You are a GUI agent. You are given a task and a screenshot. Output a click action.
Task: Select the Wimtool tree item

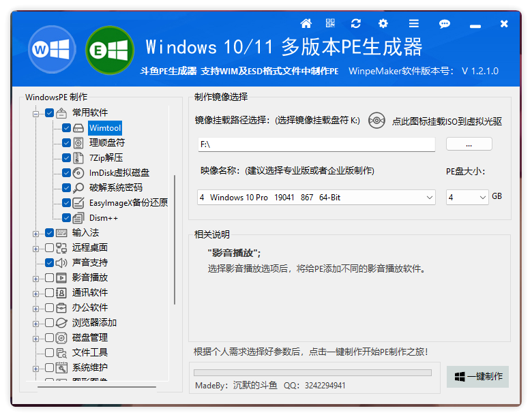(105, 128)
